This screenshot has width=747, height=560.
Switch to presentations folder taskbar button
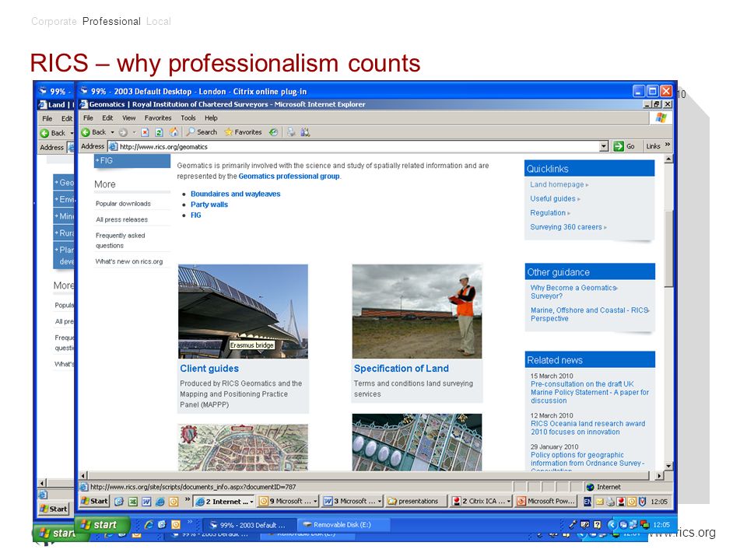(416, 501)
